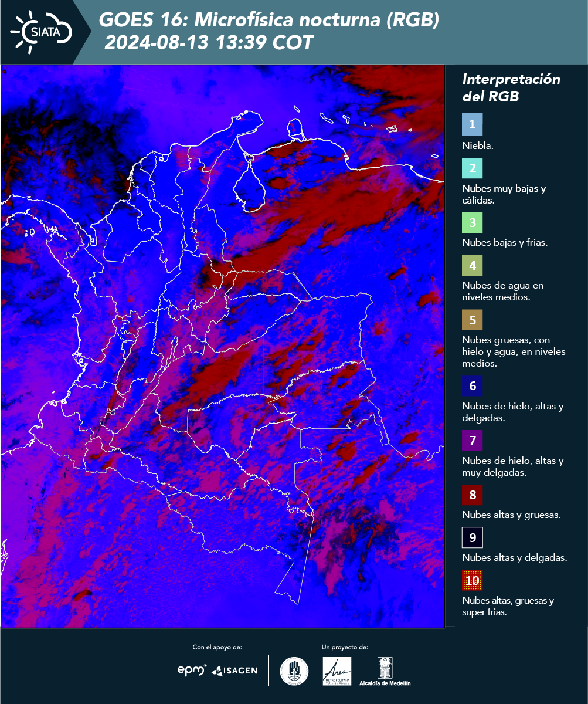Image resolution: width=588 pixels, height=704 pixels.
Task: Click the title 'GOES 16: Microfísica nocturna (RGB)'
Action: point(268,21)
